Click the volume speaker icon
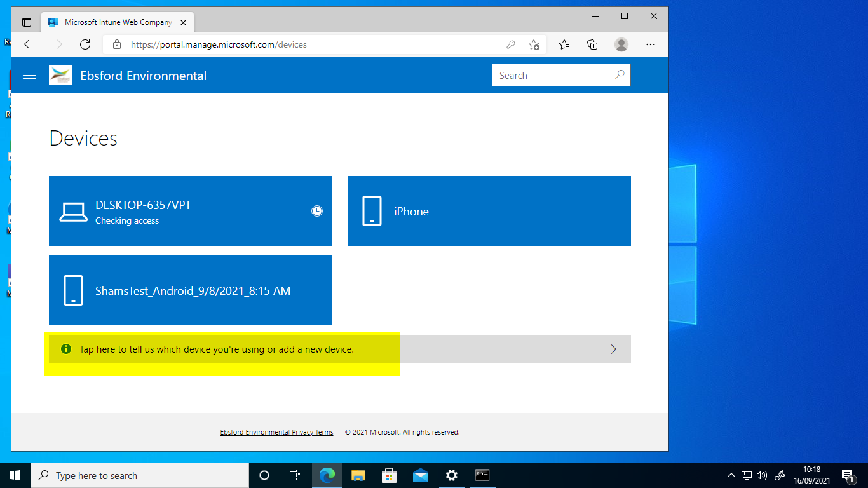 762,475
